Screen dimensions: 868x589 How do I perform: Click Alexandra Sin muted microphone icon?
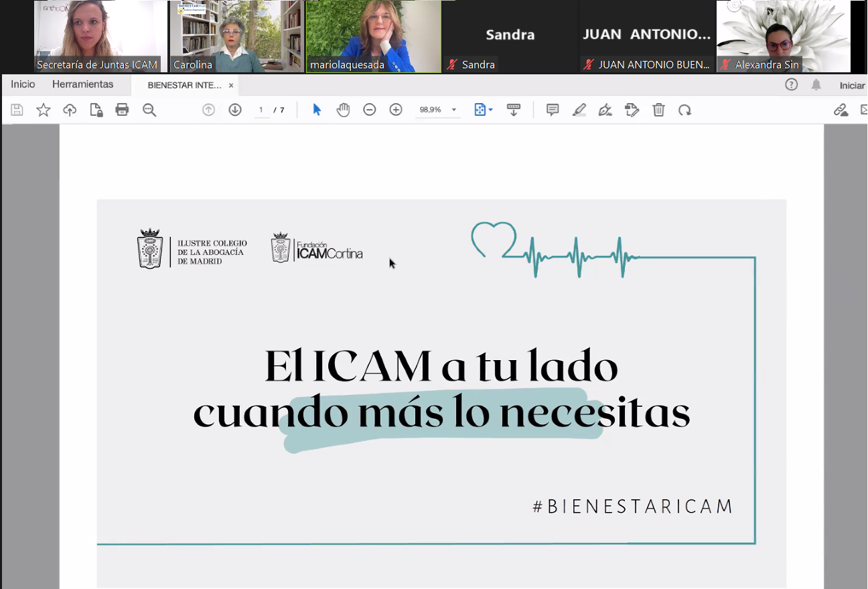point(725,65)
